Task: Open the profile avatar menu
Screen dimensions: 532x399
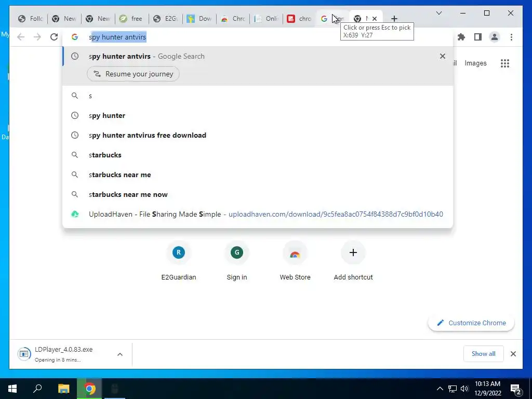Action: pos(495,37)
